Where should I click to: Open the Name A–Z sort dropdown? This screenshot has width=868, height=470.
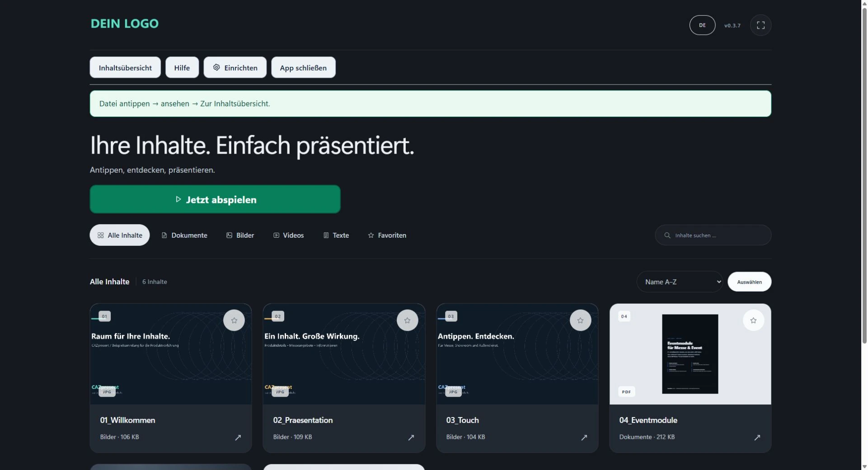click(x=680, y=282)
